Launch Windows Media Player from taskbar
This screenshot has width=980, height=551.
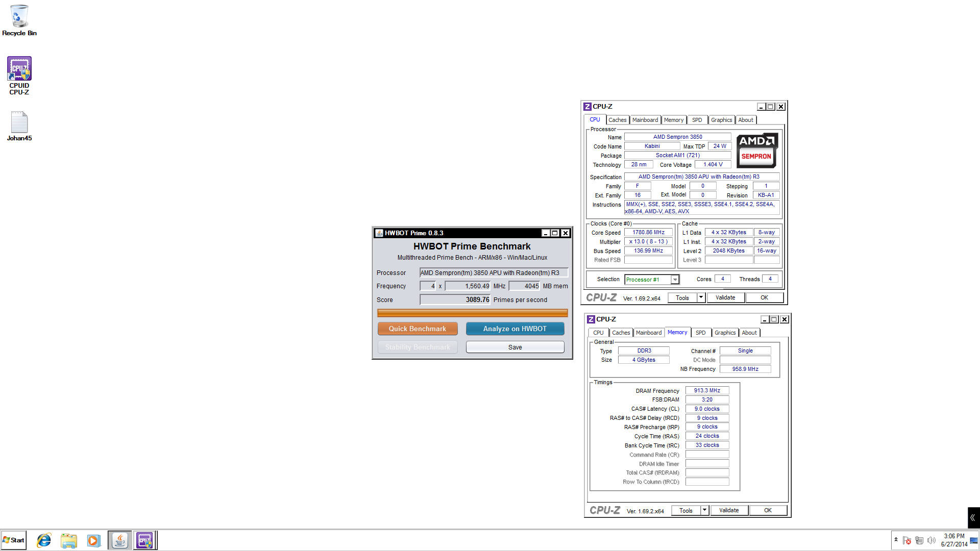point(93,540)
